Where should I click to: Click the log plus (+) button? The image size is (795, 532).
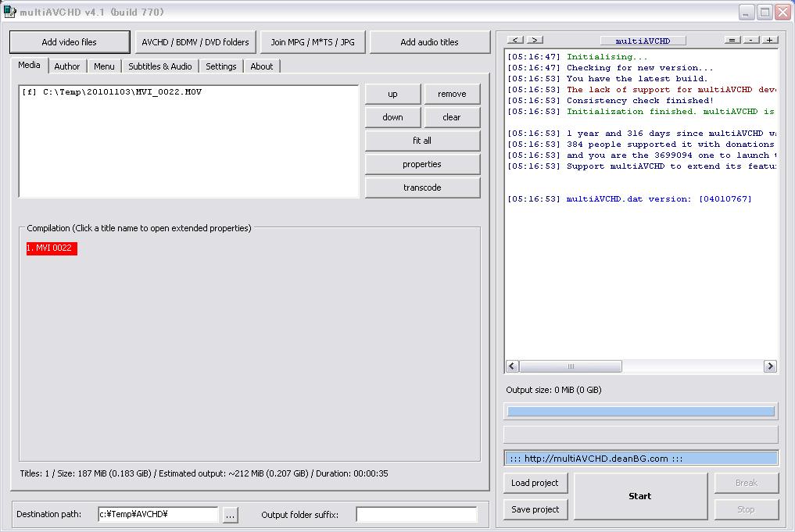pos(770,40)
